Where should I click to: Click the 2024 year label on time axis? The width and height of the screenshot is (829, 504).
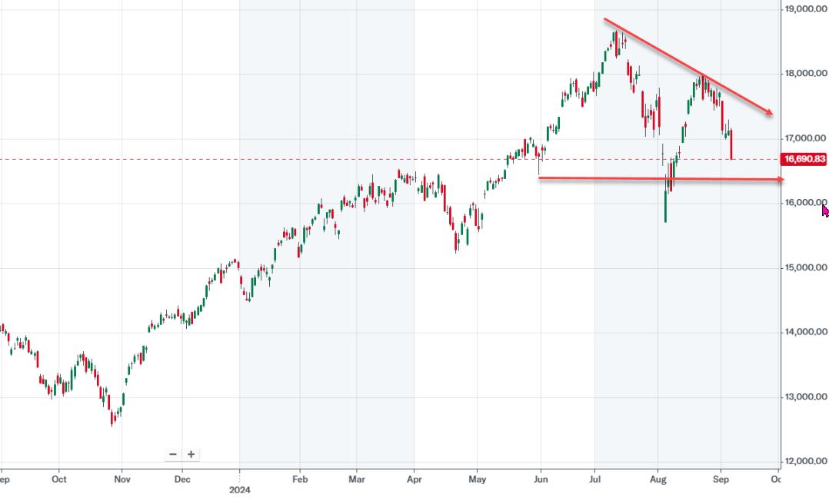click(x=240, y=489)
